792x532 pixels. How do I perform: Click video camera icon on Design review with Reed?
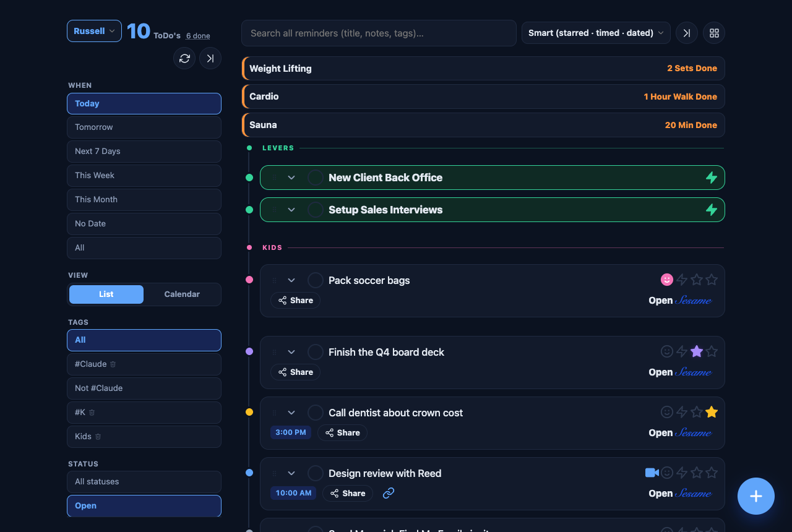[652, 473]
